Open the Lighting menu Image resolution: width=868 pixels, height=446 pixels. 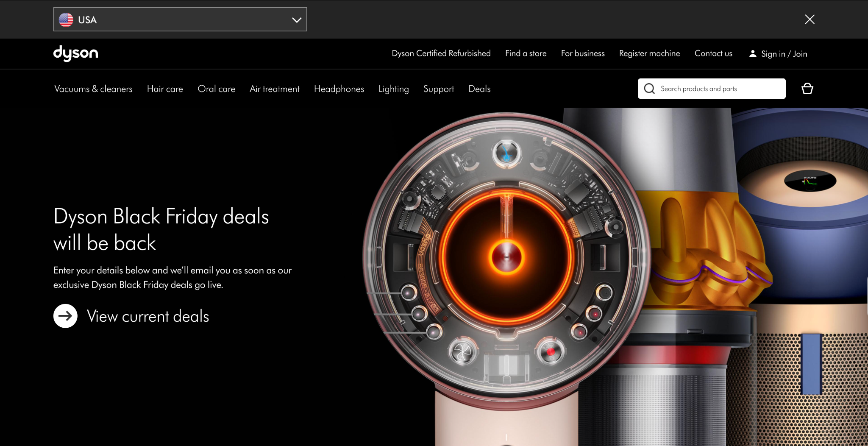393,89
